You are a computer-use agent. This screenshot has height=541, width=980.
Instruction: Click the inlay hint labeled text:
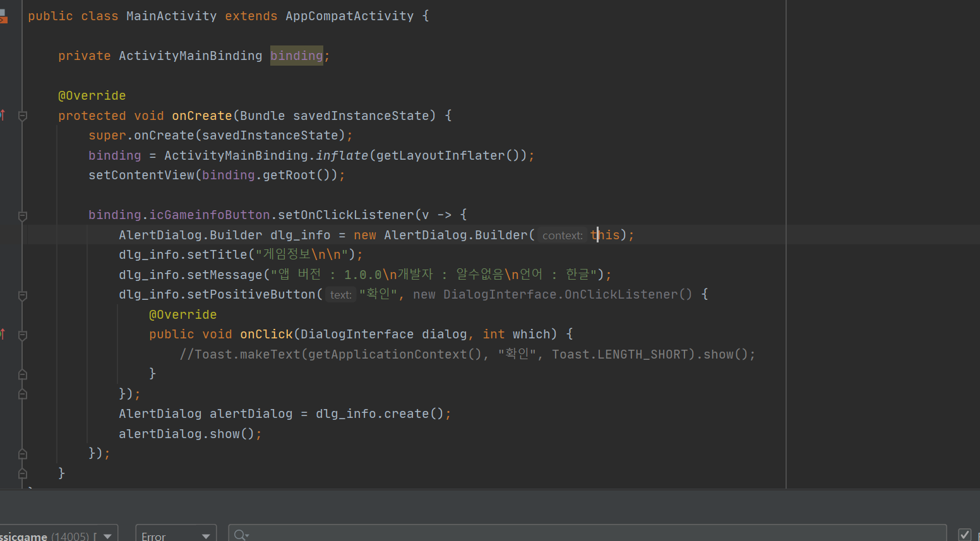[340, 294]
